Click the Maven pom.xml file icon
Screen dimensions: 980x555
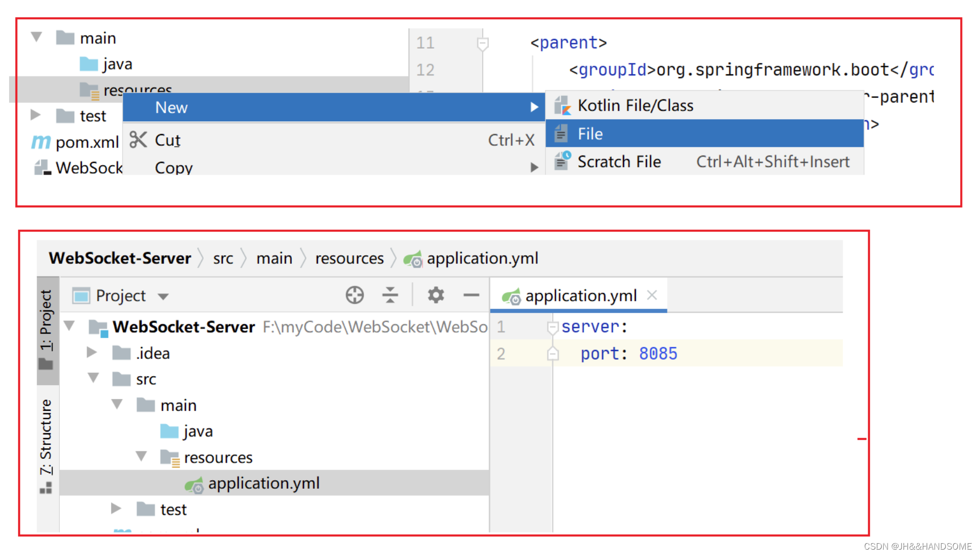tap(41, 142)
